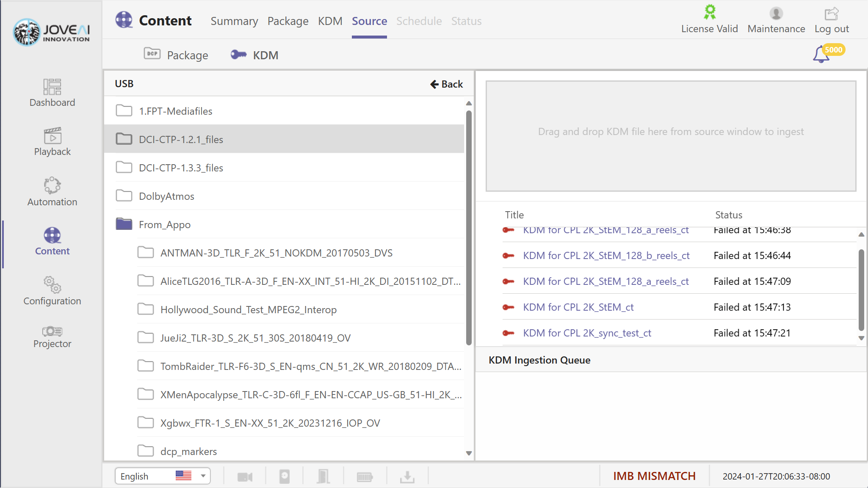868x488 pixels.
Task: Open KDM for CPL 2K_sync_test_ct link
Action: click(x=587, y=333)
